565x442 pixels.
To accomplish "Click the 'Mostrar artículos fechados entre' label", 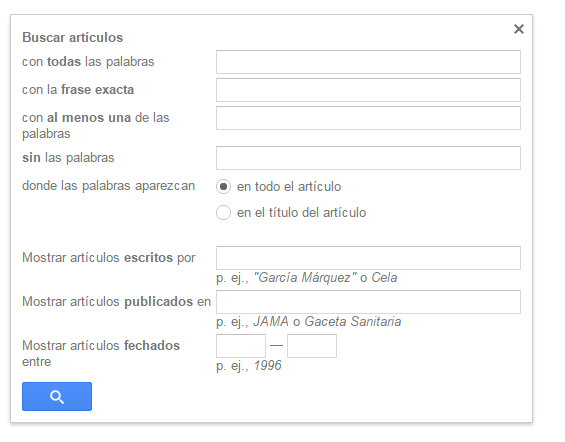I will coord(101,353).
